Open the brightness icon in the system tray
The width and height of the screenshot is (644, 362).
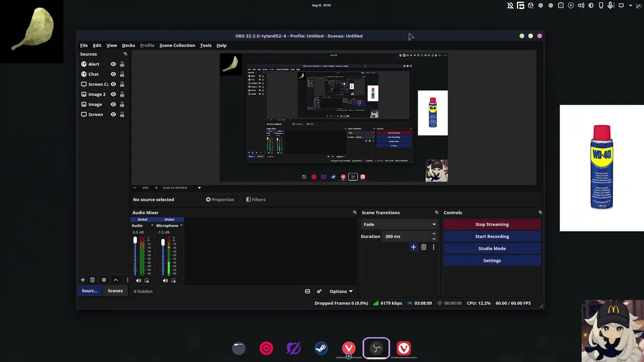click(x=591, y=6)
